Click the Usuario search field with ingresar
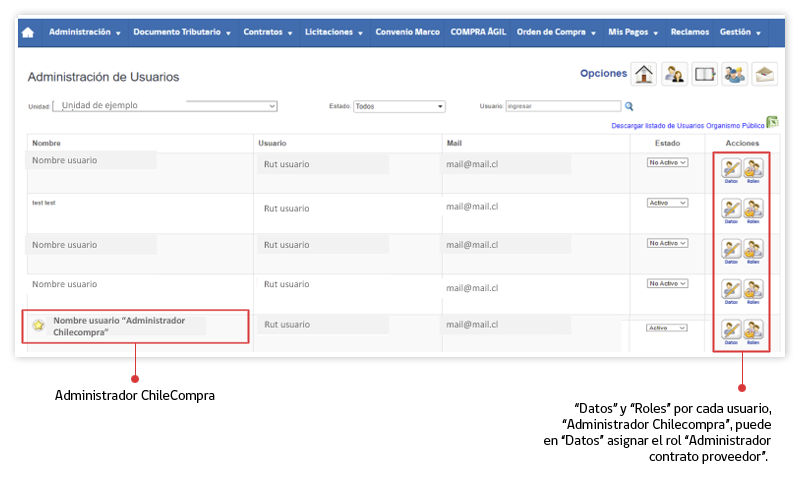 coord(563,106)
